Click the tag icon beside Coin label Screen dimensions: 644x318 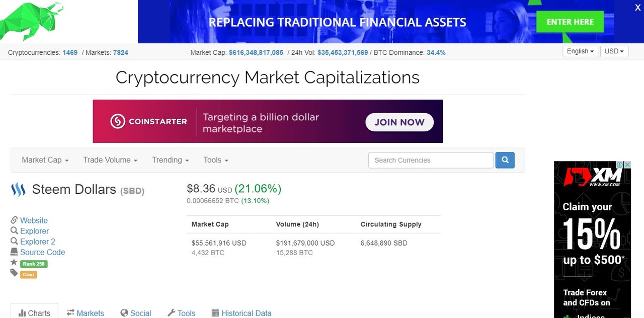tap(14, 273)
